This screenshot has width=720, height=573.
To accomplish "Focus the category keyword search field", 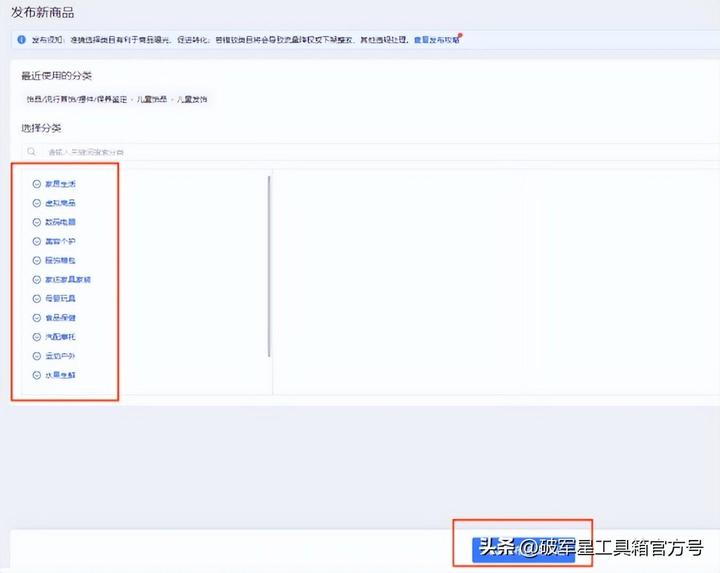I will (370, 152).
